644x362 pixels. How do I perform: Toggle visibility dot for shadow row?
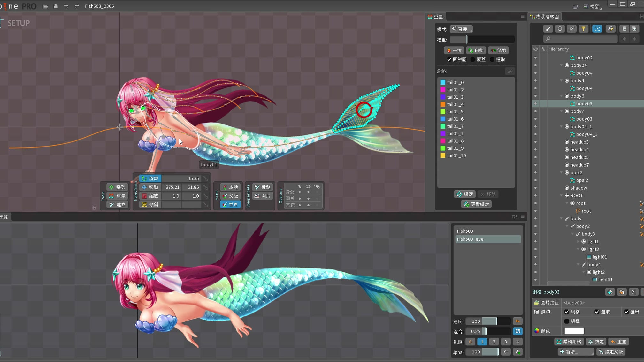coord(536,188)
